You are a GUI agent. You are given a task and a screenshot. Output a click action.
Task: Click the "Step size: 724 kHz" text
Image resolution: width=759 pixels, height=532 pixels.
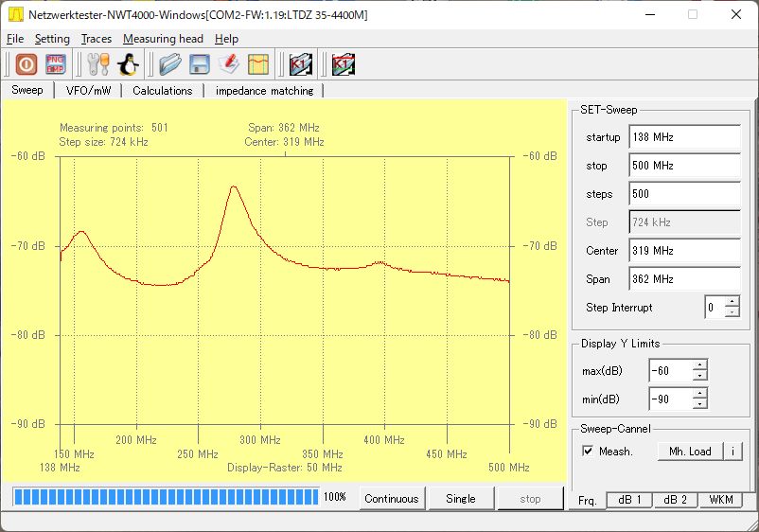[x=103, y=142]
